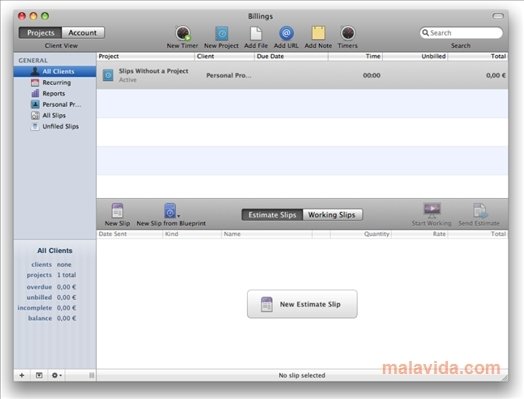
Task: Click the No slip selected status text
Action: click(302, 376)
